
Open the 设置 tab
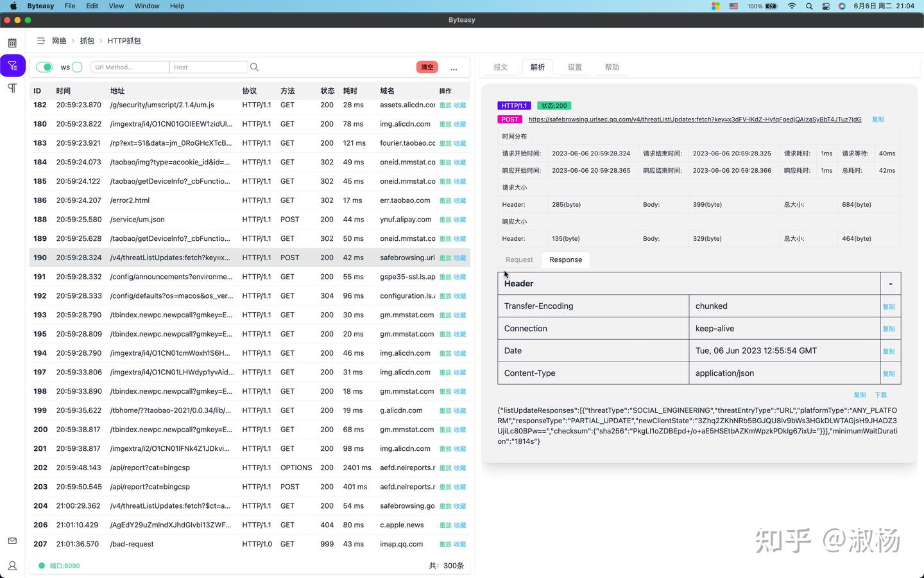(x=575, y=67)
